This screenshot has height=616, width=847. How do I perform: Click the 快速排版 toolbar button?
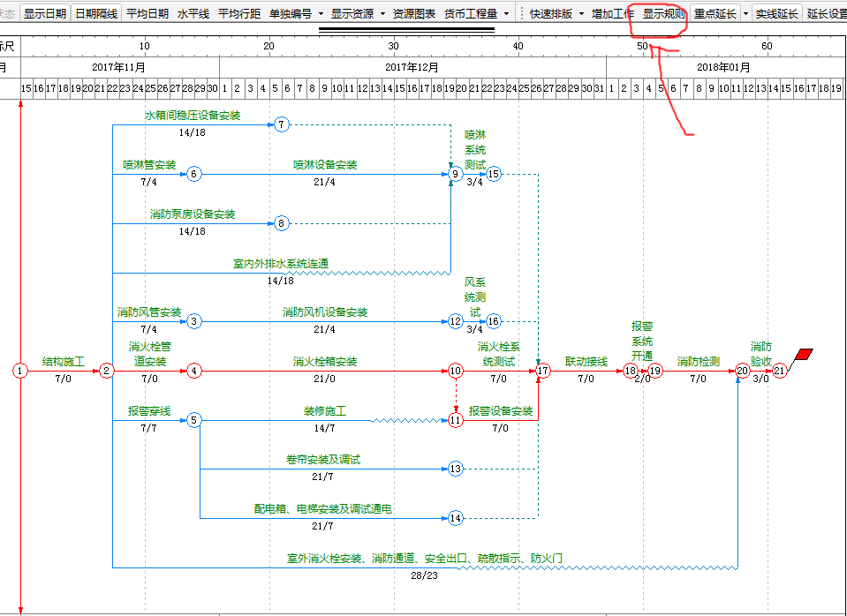tap(551, 13)
